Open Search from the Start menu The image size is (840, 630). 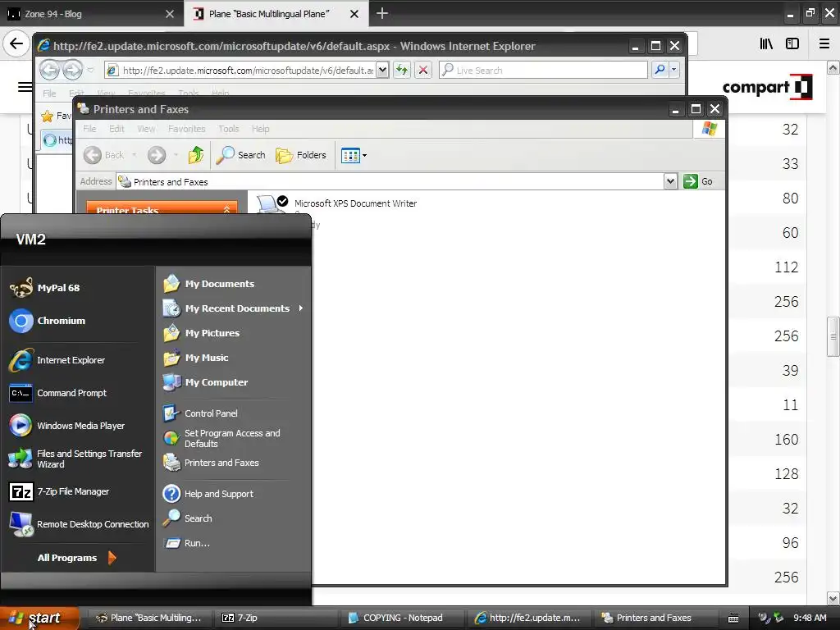[x=188, y=518]
